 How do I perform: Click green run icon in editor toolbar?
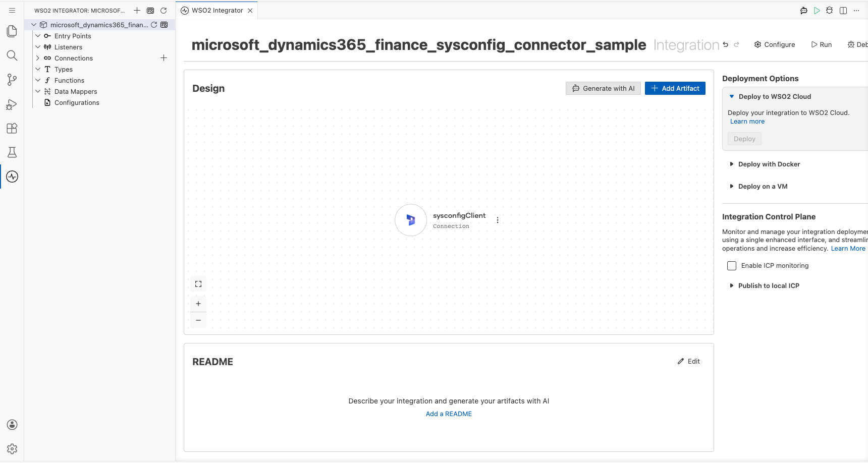coord(817,11)
